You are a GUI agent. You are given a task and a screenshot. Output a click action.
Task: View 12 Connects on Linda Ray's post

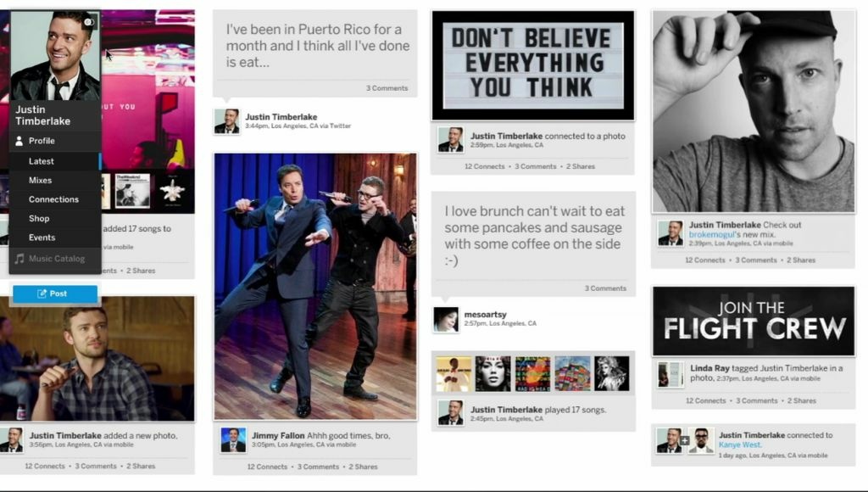pyautogui.click(x=706, y=400)
